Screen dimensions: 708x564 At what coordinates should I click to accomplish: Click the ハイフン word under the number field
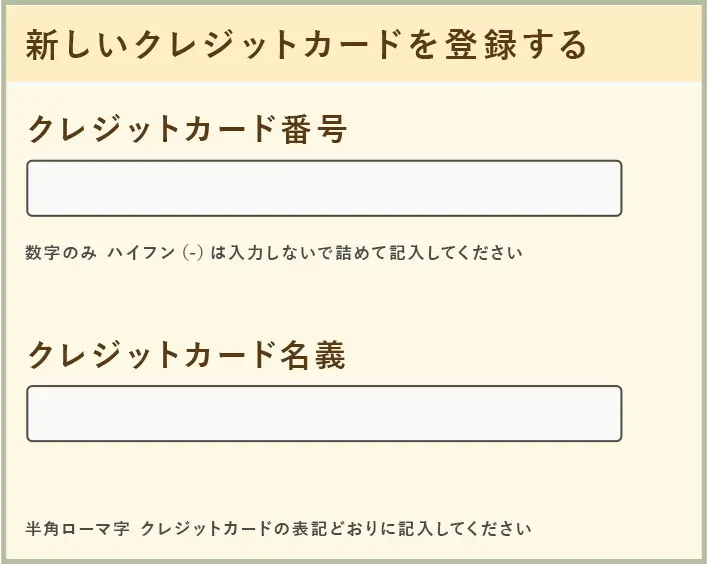tap(142, 253)
